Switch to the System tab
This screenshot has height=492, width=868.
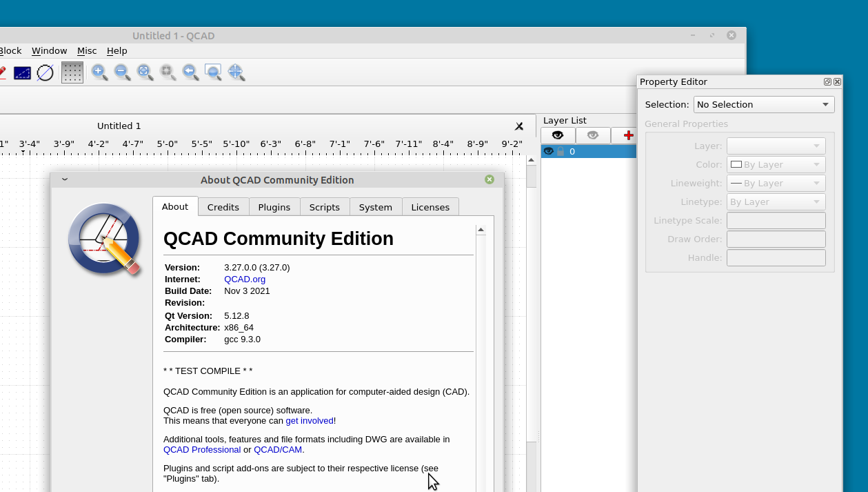point(376,207)
